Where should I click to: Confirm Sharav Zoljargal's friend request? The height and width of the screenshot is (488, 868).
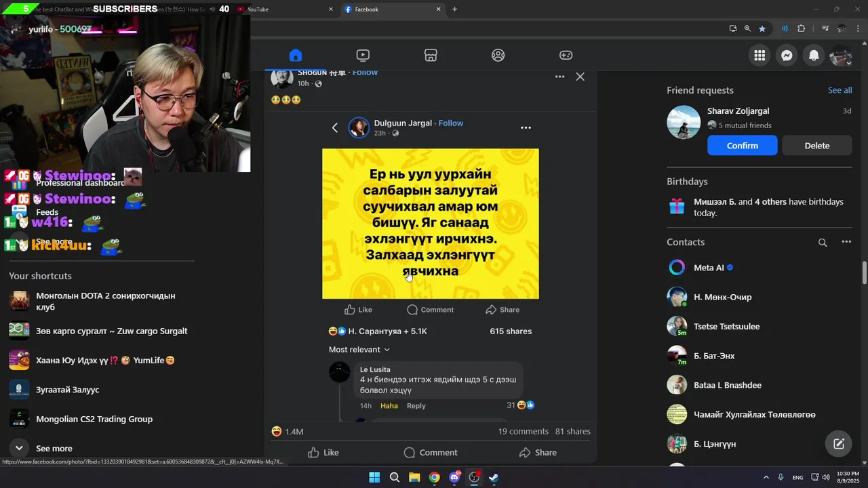[743, 146]
